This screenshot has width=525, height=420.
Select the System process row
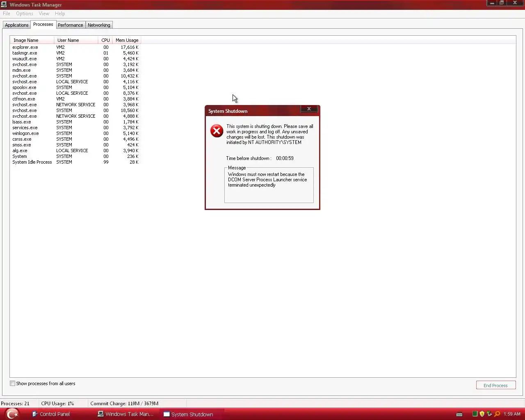[x=75, y=156]
